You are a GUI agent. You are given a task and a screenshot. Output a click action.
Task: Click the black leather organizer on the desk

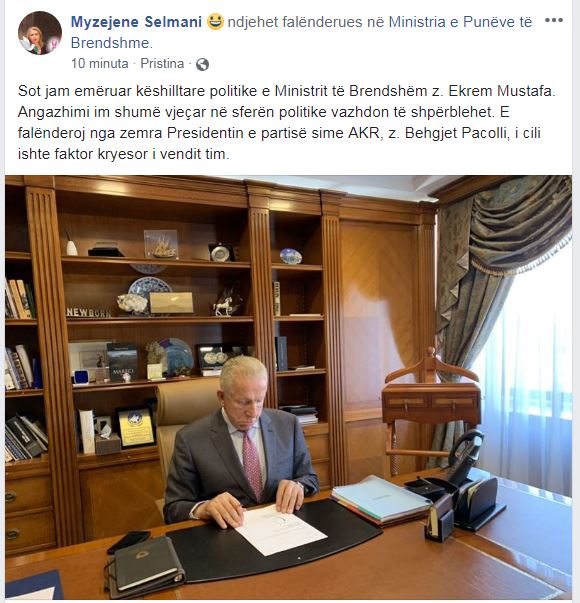click(x=144, y=563)
